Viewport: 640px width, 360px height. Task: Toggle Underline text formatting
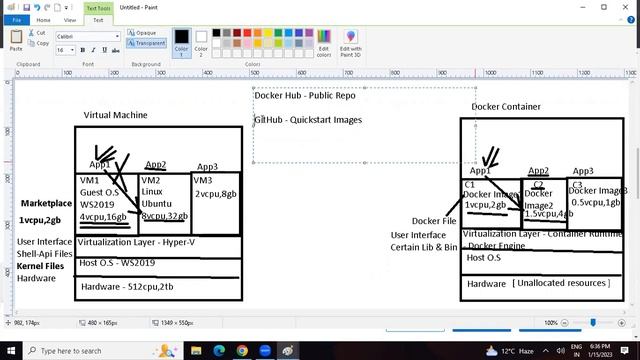coord(104,50)
